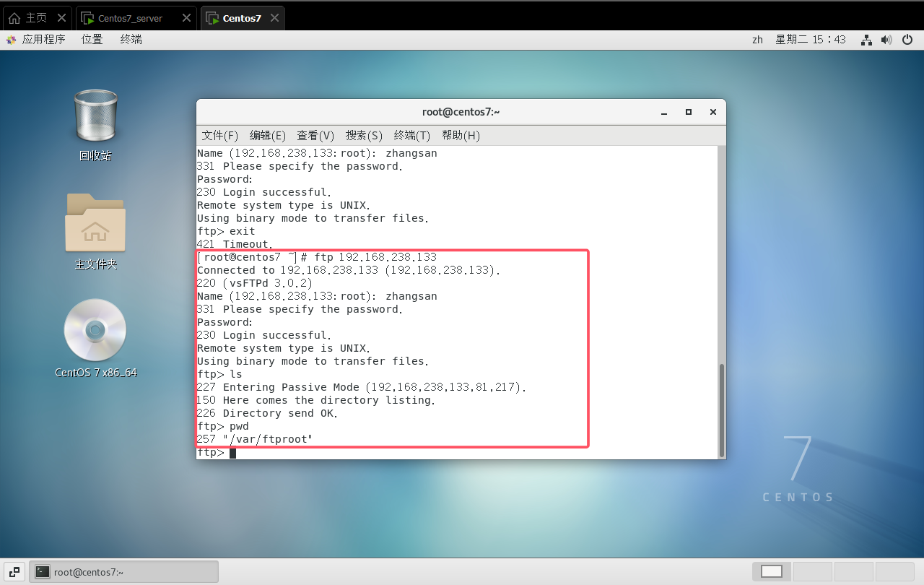The image size is (924, 585).
Task: Switch to the Centos7_server tab
Action: pos(130,18)
